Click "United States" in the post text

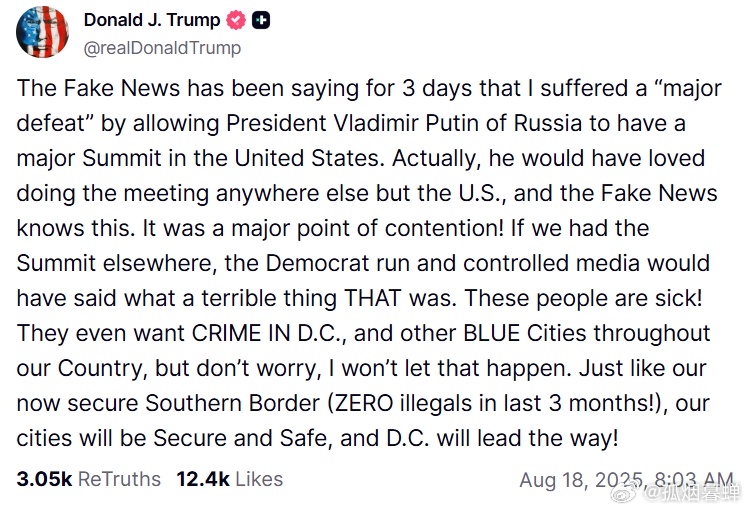click(x=309, y=158)
